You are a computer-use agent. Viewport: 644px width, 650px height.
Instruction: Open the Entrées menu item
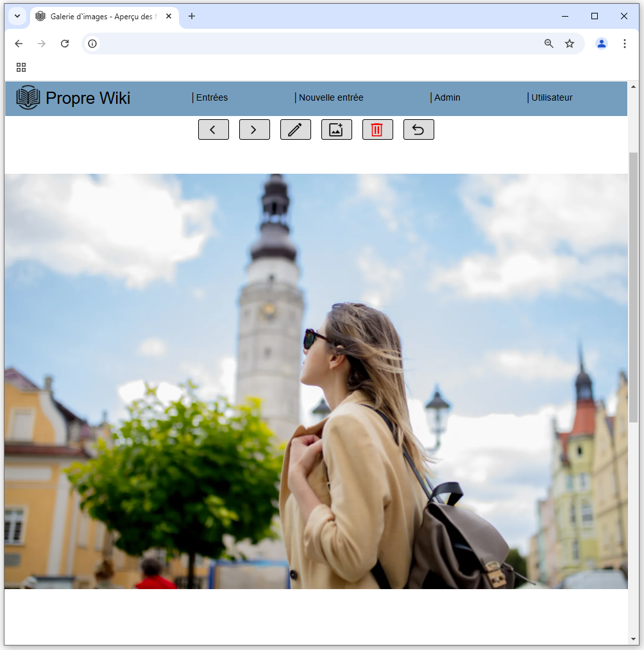pyautogui.click(x=212, y=97)
